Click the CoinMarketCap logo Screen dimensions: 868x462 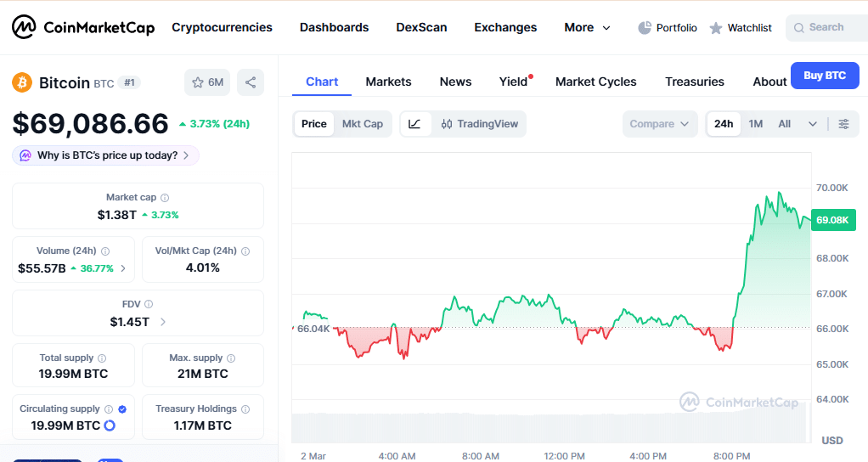tap(83, 27)
